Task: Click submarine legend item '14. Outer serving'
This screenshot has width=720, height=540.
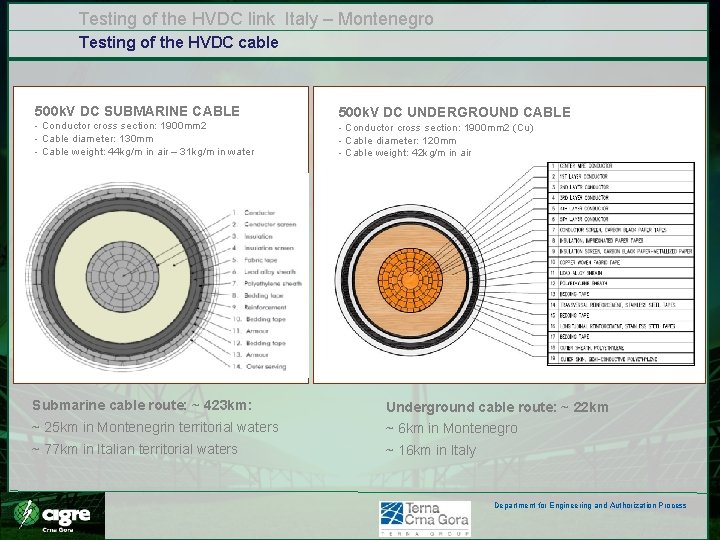Action: pyautogui.click(x=259, y=366)
